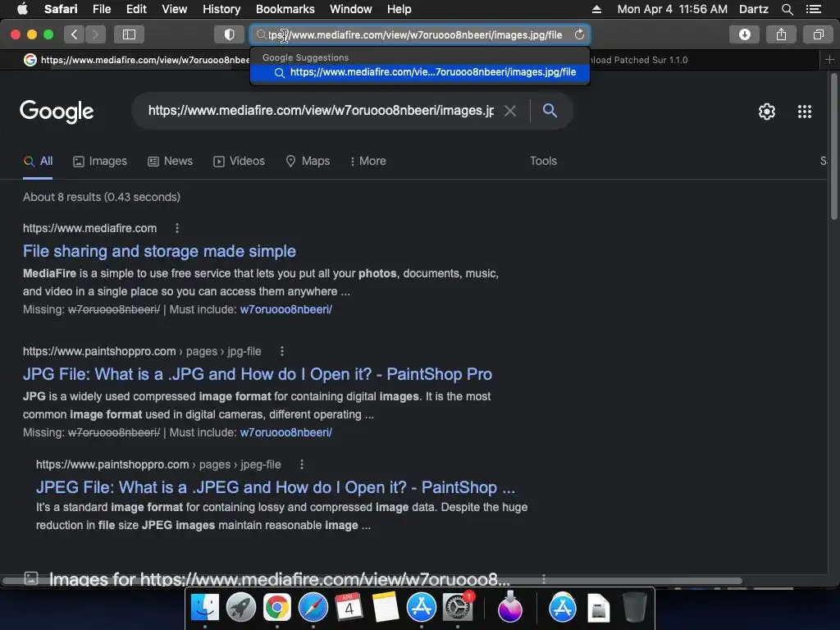
Task: Open the Window menu
Action: [x=351, y=9]
